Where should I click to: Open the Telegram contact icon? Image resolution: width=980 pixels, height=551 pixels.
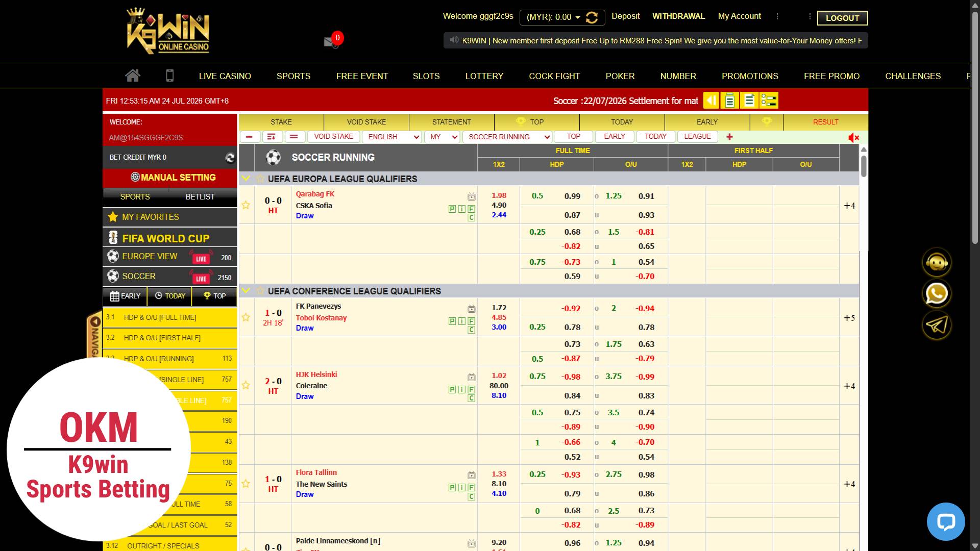point(937,325)
